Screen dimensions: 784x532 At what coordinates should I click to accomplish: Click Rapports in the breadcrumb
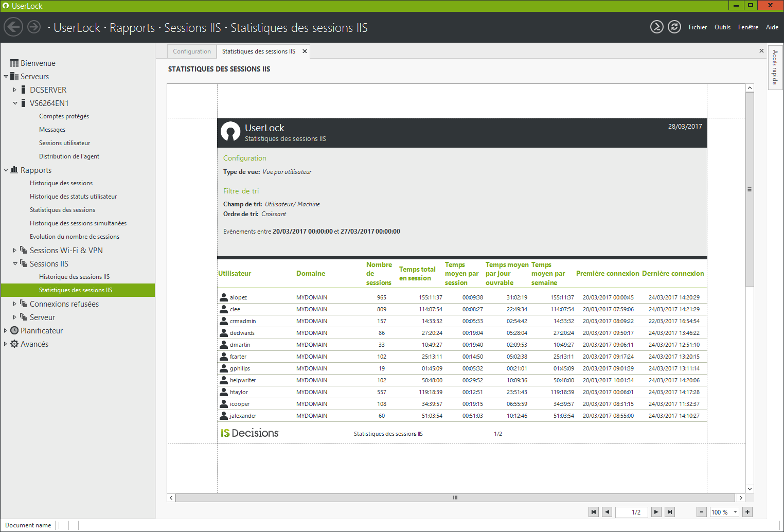(x=132, y=28)
